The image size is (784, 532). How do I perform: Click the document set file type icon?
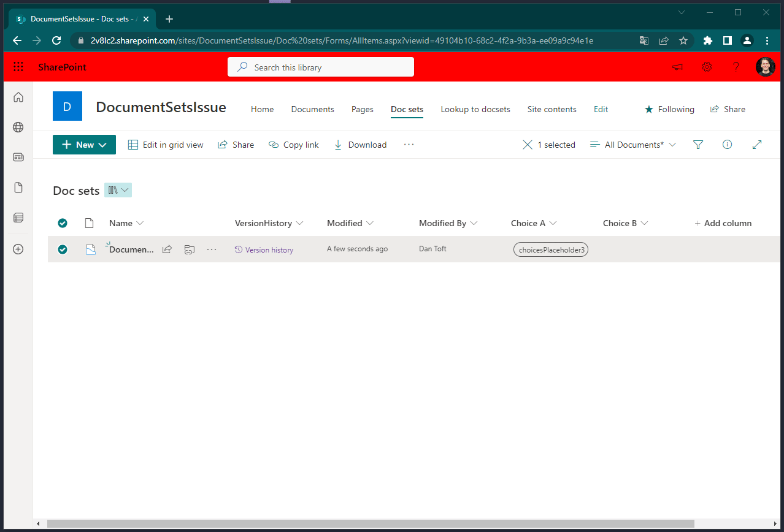click(x=90, y=249)
